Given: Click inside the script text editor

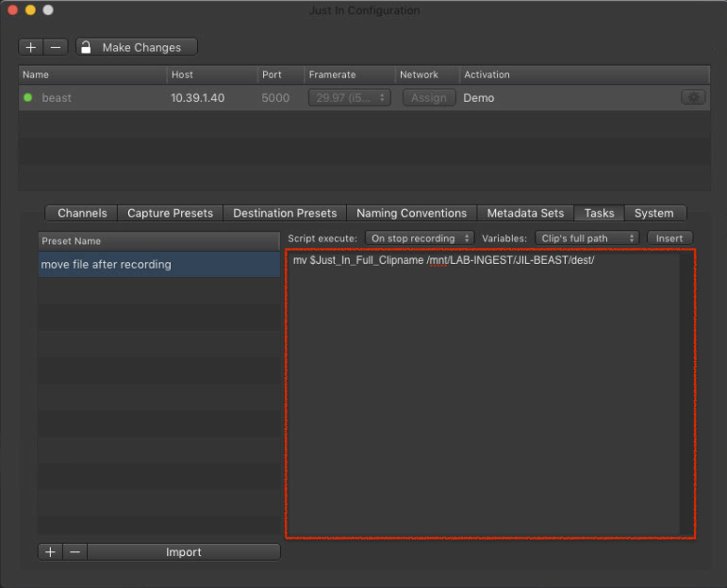Looking at the screenshot, I should (x=483, y=394).
